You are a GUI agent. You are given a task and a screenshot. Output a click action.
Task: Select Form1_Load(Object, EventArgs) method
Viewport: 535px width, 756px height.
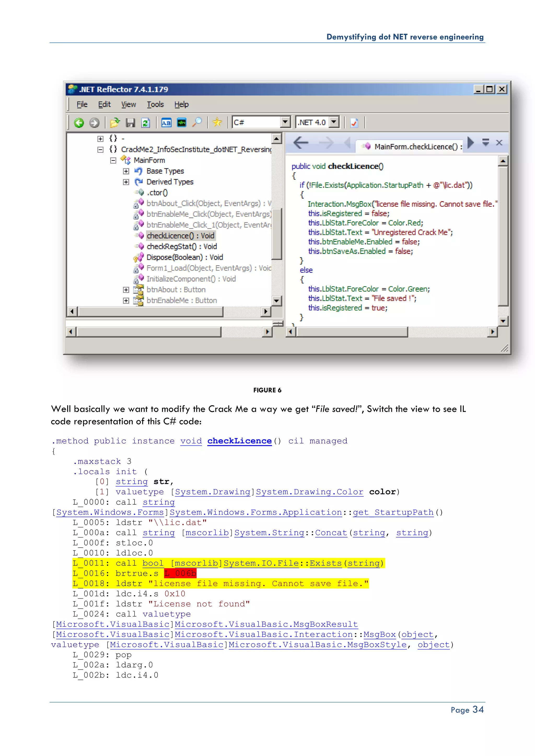(x=209, y=268)
